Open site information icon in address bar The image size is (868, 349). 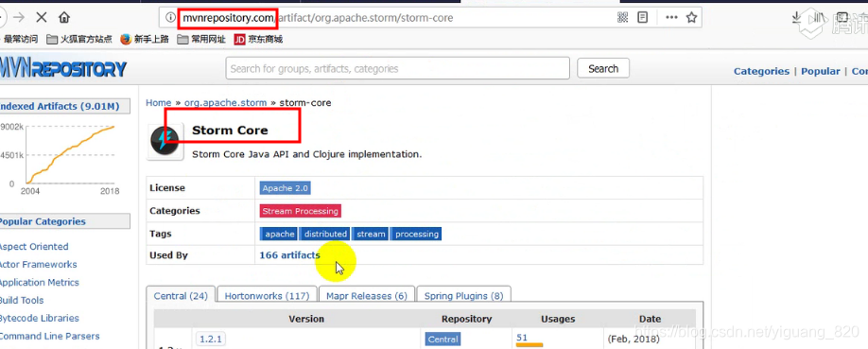[169, 18]
